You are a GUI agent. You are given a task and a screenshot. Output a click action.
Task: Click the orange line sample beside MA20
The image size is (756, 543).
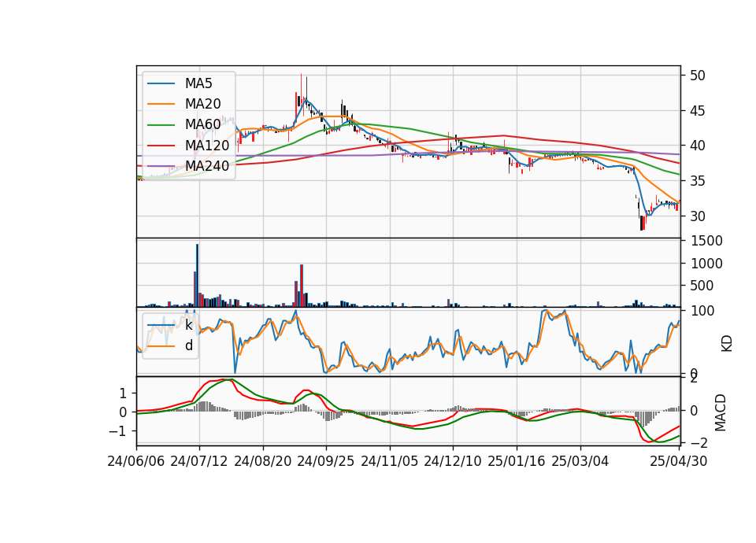[161, 104]
